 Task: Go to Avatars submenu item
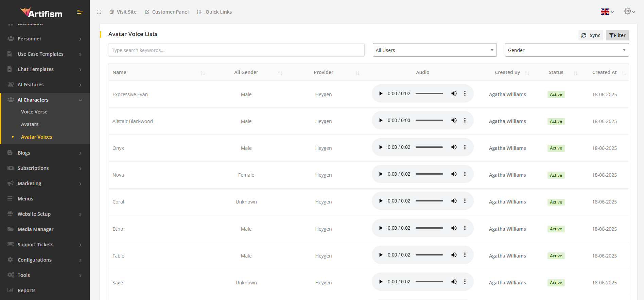point(30,124)
